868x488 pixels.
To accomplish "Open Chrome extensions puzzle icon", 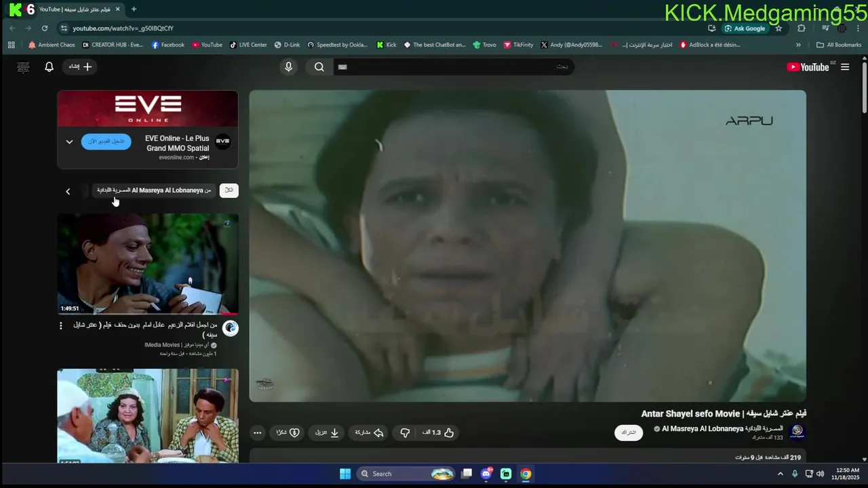I will click(x=802, y=28).
